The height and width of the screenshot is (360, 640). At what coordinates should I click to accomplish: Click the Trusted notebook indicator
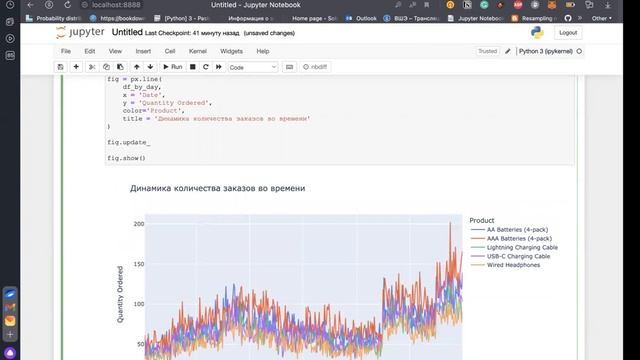pos(487,51)
